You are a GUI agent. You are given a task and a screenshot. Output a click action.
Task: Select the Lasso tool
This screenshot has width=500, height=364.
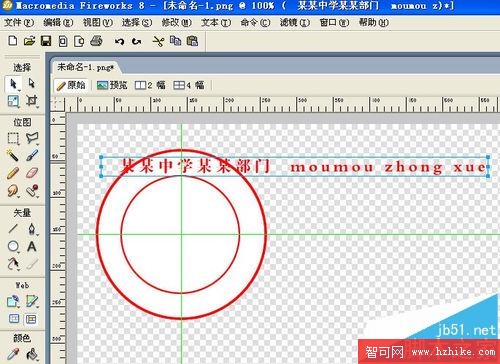[32, 138]
